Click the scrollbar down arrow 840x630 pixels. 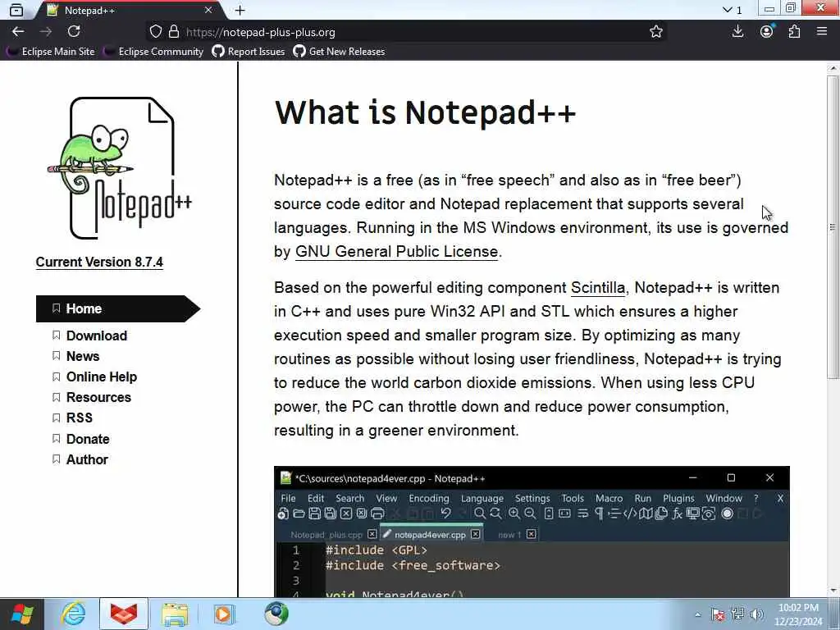click(x=833, y=591)
